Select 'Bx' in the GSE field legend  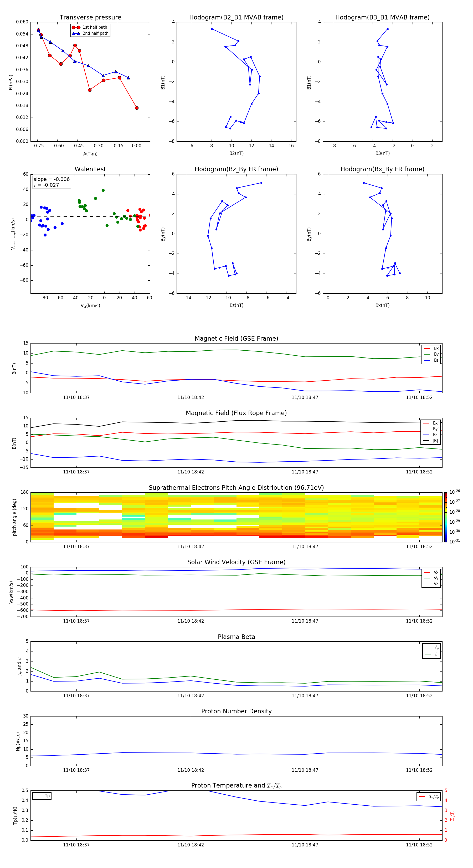pyautogui.click(x=431, y=349)
